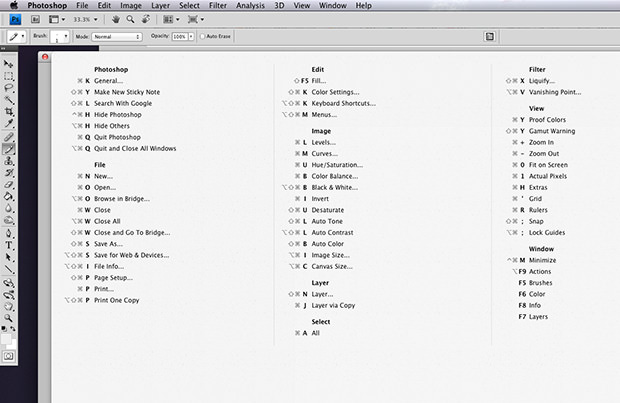Reset default foreground and background colors
Viewport: 620px width, 403px height.
4,328
